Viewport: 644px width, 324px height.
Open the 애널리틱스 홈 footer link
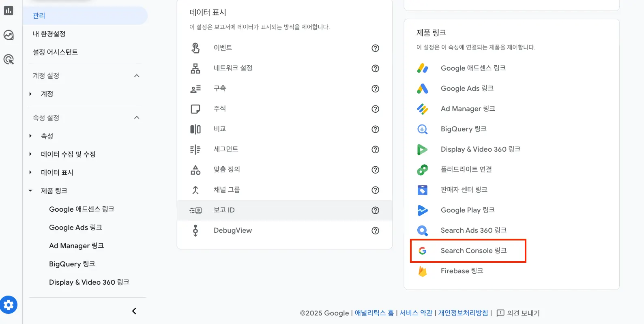pyautogui.click(x=374, y=313)
